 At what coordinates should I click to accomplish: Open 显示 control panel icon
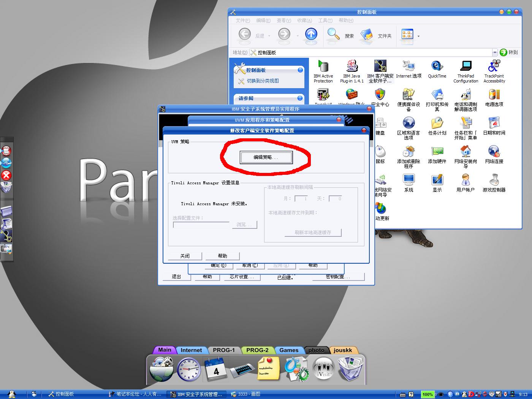[437, 183]
